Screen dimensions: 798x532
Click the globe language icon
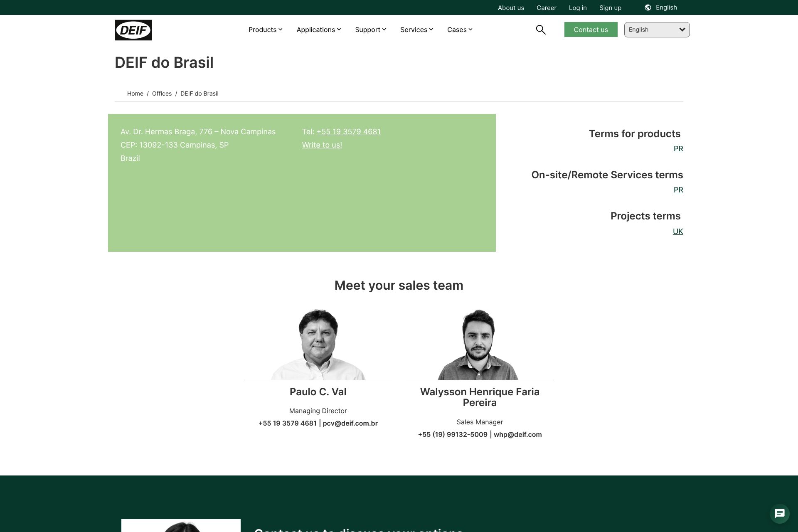click(x=648, y=7)
